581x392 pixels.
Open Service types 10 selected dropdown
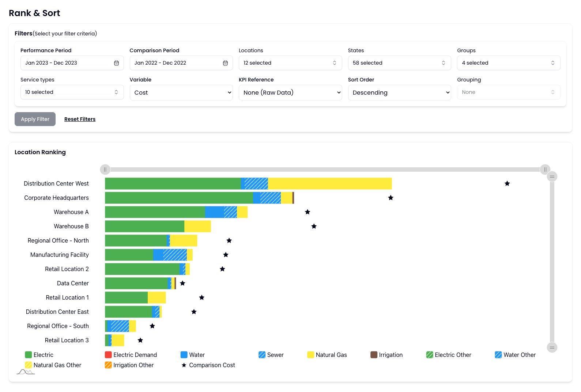point(72,92)
